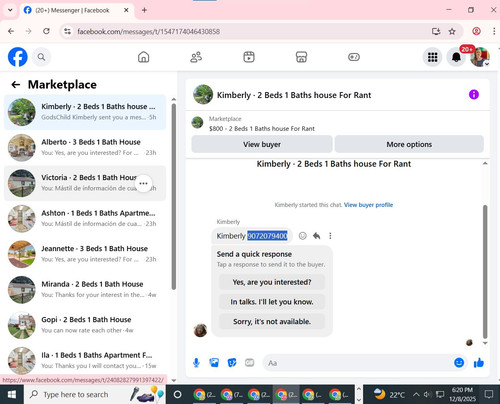Viewport: 500px width, 404px height.
Task: Attach a photo using image icon
Action: click(214, 363)
